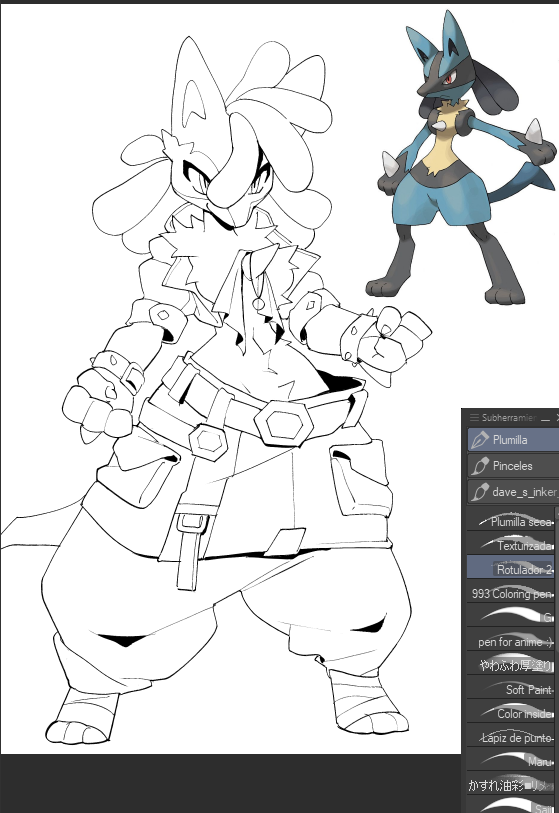Click the Lucario color reference image
Image resolution: width=559 pixels, height=813 pixels.
tap(460, 157)
